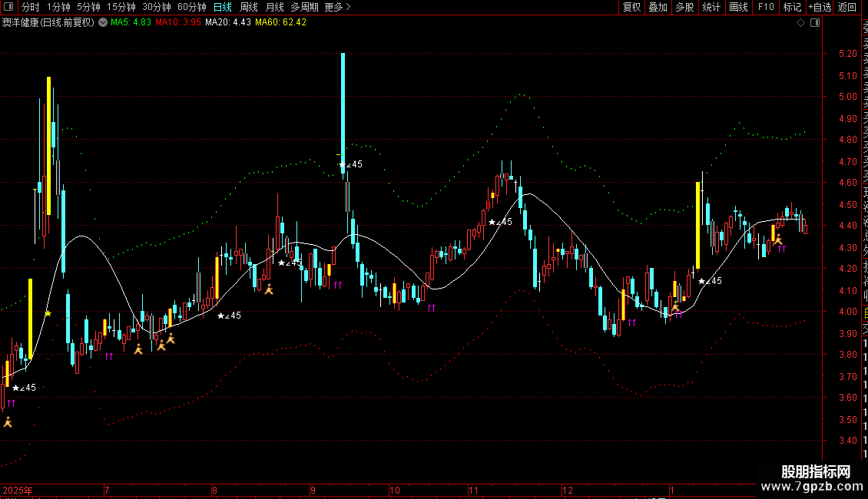Viewport: 868px width, 499px height.
Task: Click the month 10 time axis label
Action: pyautogui.click(x=394, y=491)
